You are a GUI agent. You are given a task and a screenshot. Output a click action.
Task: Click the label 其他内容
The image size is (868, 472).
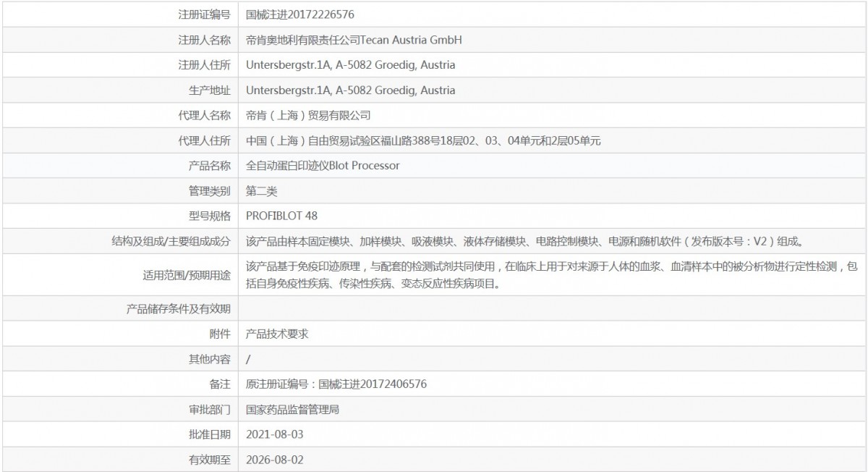pos(210,359)
